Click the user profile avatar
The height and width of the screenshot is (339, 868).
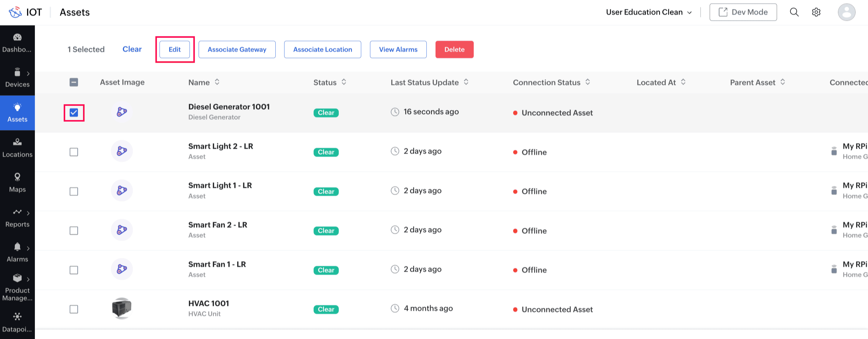[846, 12]
